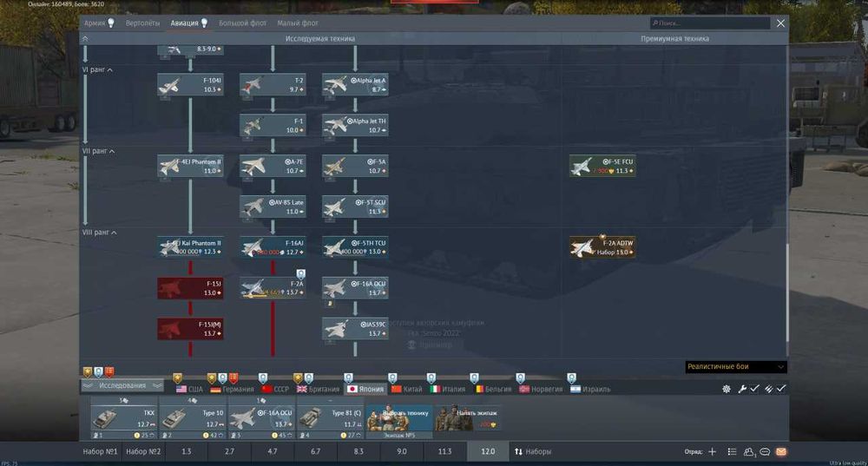This screenshot has width=868, height=466.
Task: Open the squad chat bubble icon
Action: tap(765, 451)
